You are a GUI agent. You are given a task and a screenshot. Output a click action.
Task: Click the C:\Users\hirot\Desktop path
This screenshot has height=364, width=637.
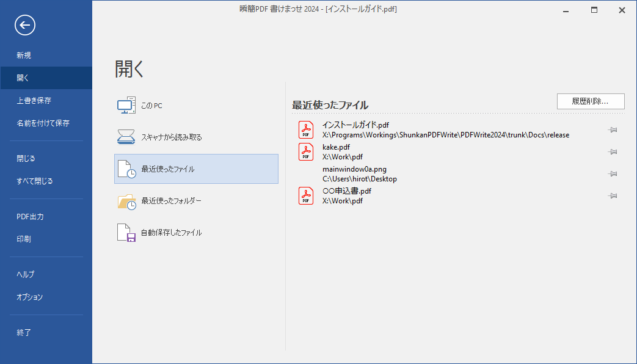pyautogui.click(x=360, y=179)
